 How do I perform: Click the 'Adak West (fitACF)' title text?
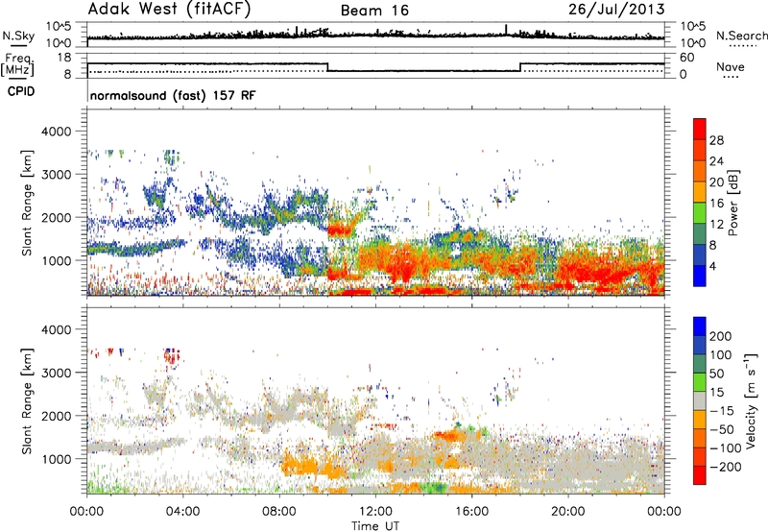click(169, 10)
